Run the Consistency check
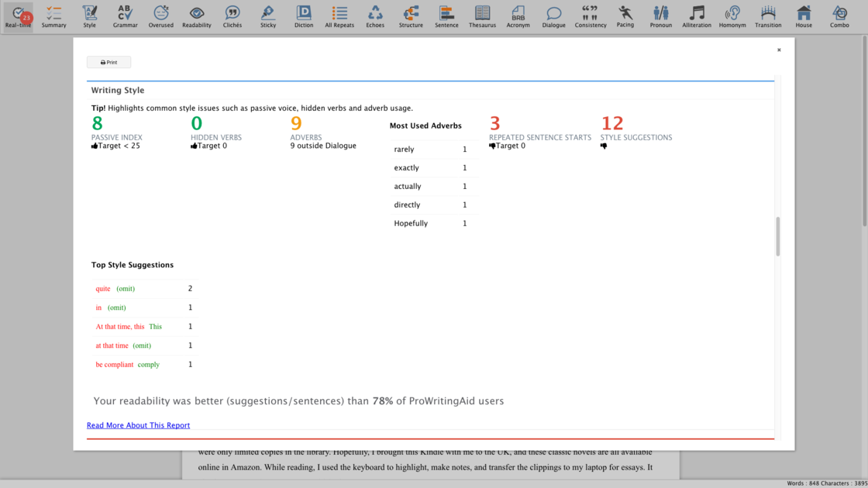Viewport: 868px width, 488px height. [590, 16]
